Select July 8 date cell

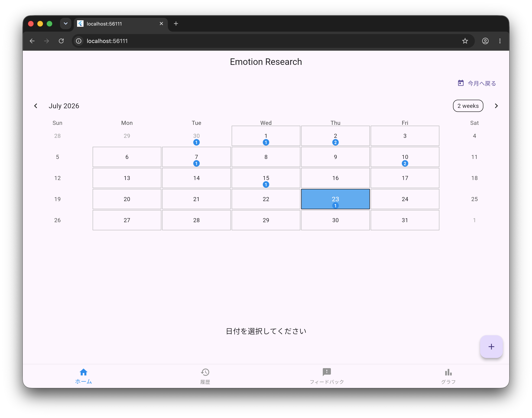pos(266,157)
